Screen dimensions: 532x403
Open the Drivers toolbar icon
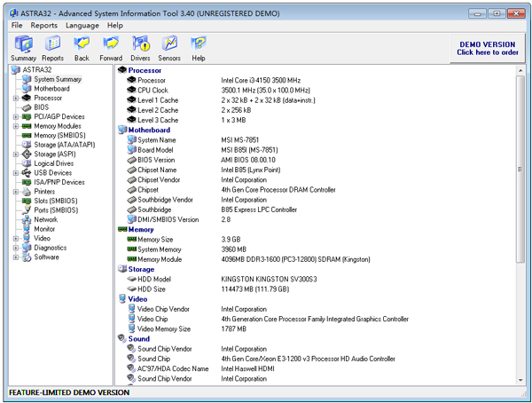pyautogui.click(x=141, y=48)
